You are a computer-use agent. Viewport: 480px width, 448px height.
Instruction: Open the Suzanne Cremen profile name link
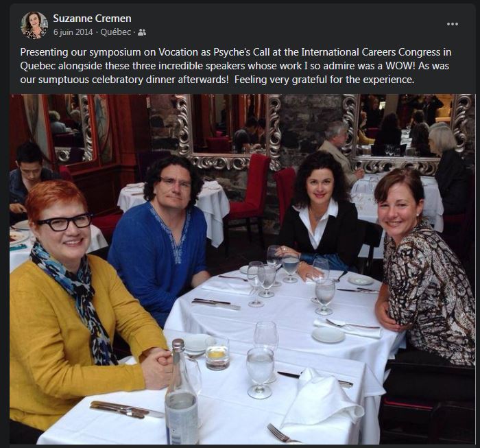point(92,19)
